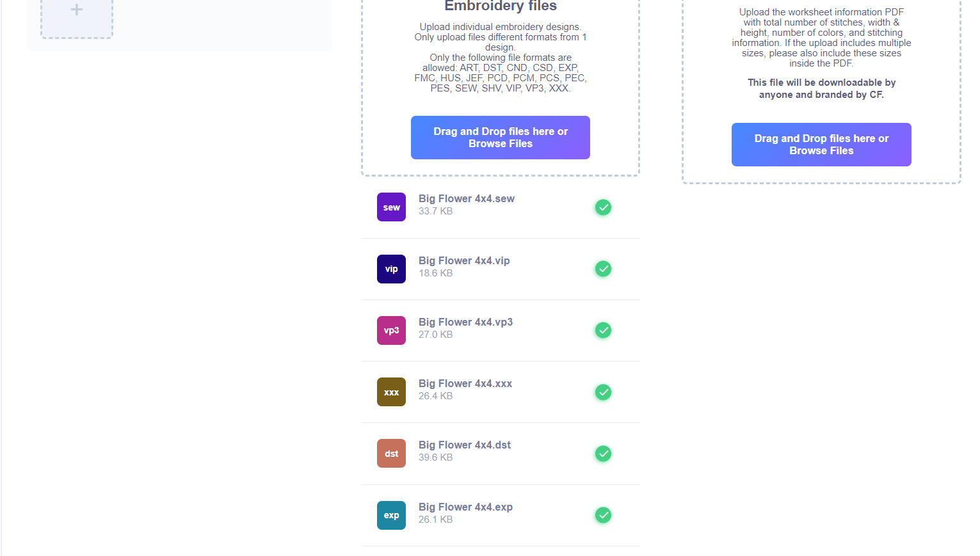Click green checkmark for Big Flower 4x4.dst

(603, 454)
